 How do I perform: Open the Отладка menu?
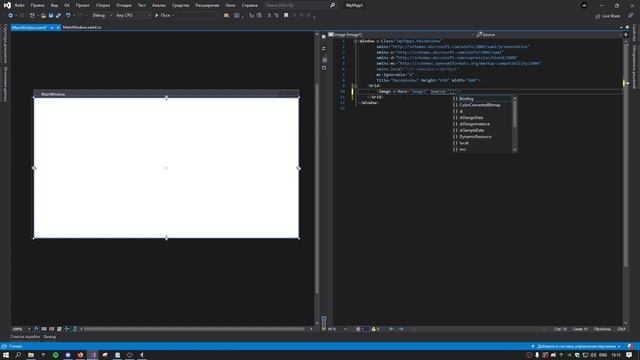123,5
